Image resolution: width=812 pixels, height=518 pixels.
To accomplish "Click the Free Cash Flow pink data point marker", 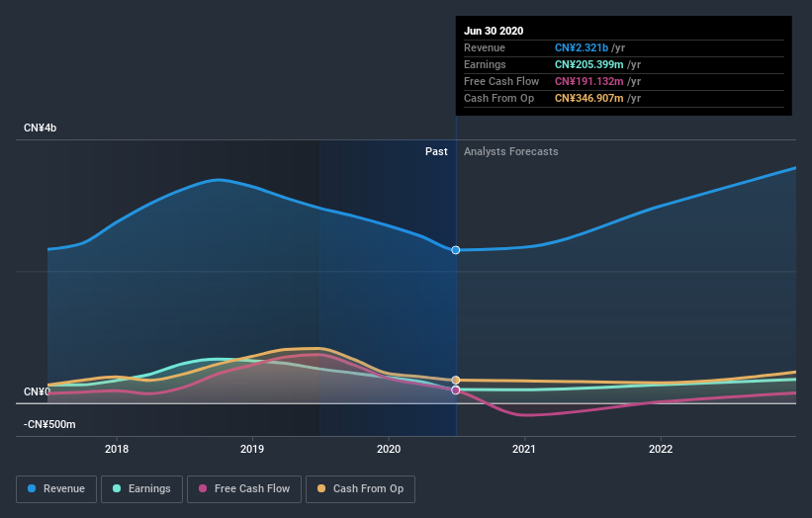I will 456,390.
